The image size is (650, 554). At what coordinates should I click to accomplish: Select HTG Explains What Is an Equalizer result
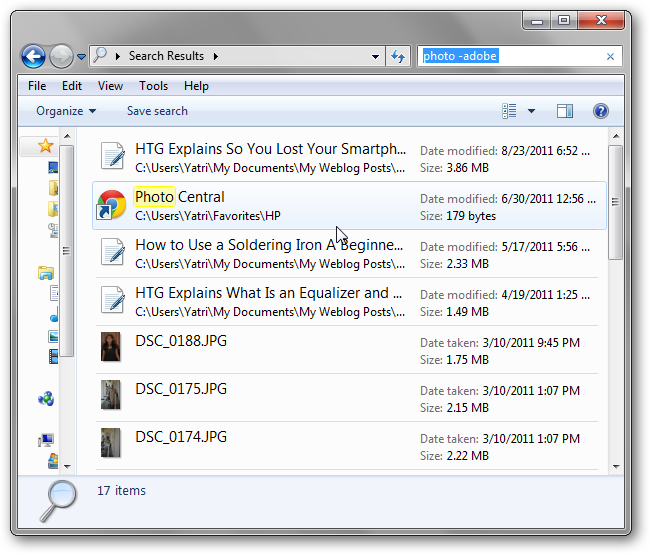(349, 301)
